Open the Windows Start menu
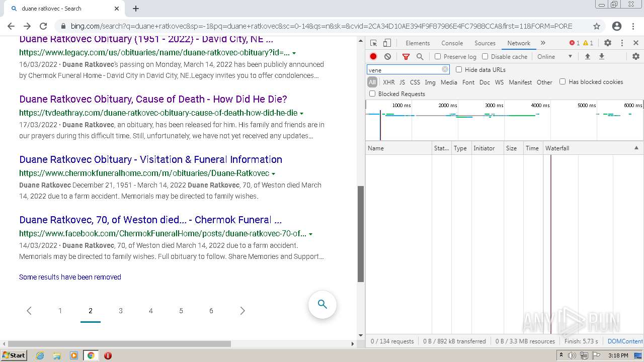Viewport: 644px width, 362px height. pyautogui.click(x=14, y=355)
